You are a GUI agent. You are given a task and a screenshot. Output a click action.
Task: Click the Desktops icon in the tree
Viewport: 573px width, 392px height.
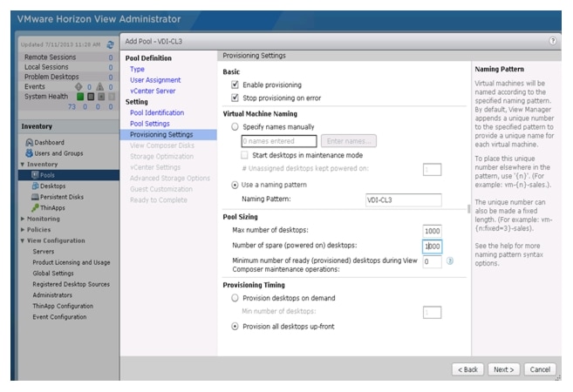(x=35, y=186)
